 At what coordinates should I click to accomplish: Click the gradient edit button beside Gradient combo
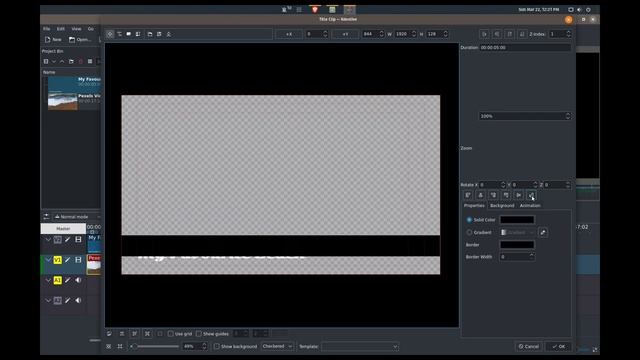point(543,232)
